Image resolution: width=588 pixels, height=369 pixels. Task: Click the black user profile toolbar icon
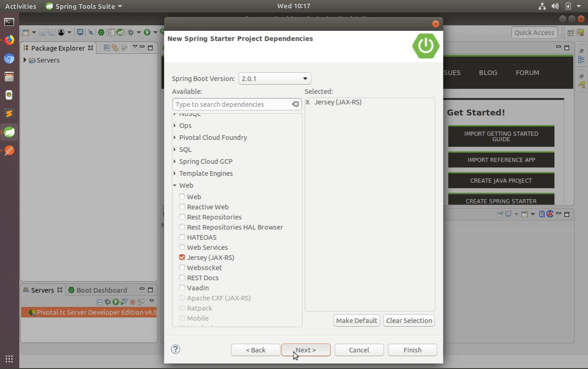61,32
